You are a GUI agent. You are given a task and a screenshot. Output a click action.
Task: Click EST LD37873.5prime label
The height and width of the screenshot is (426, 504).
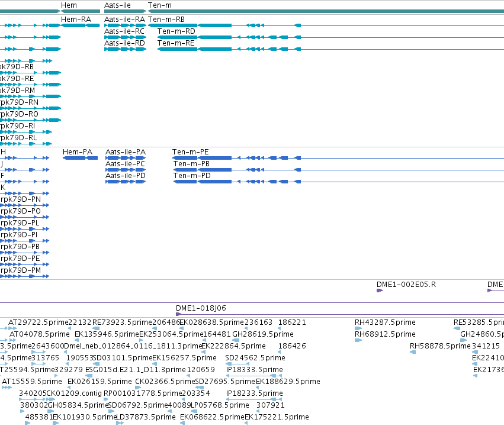pyautogui.click(x=146, y=417)
